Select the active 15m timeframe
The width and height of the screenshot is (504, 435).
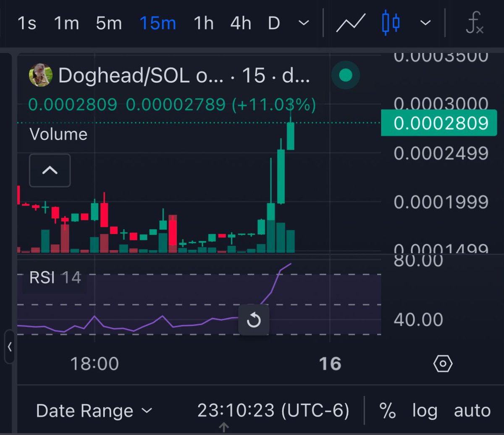click(x=157, y=23)
